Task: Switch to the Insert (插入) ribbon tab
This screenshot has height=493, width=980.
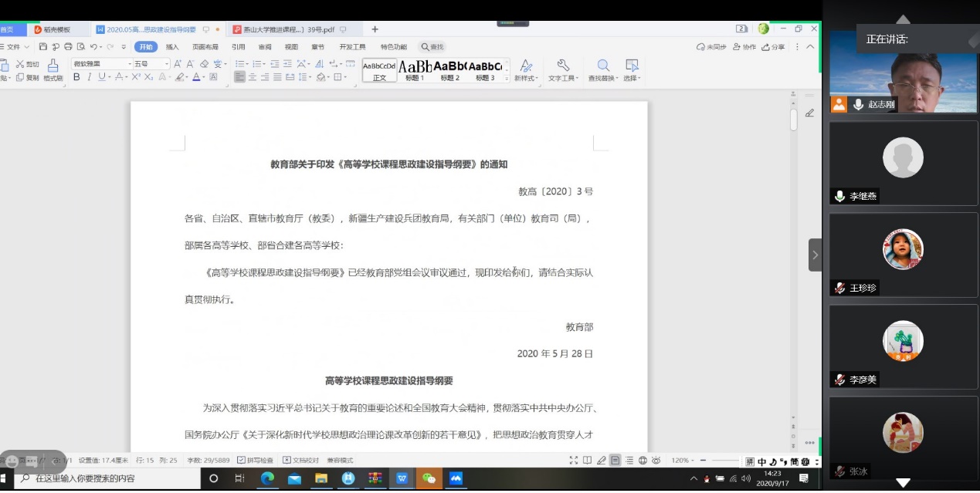Action: click(x=172, y=47)
